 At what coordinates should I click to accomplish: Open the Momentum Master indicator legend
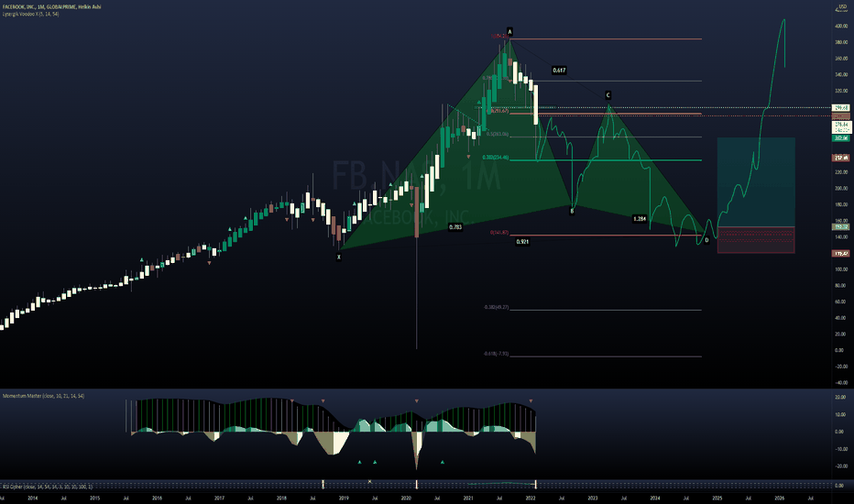44,396
